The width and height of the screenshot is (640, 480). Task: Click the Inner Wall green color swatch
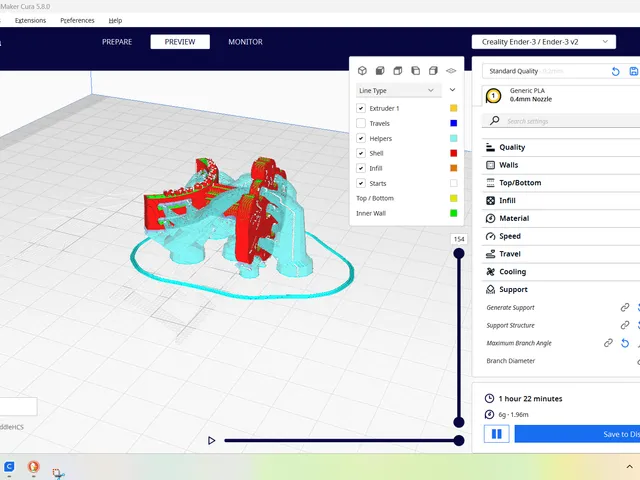(453, 213)
